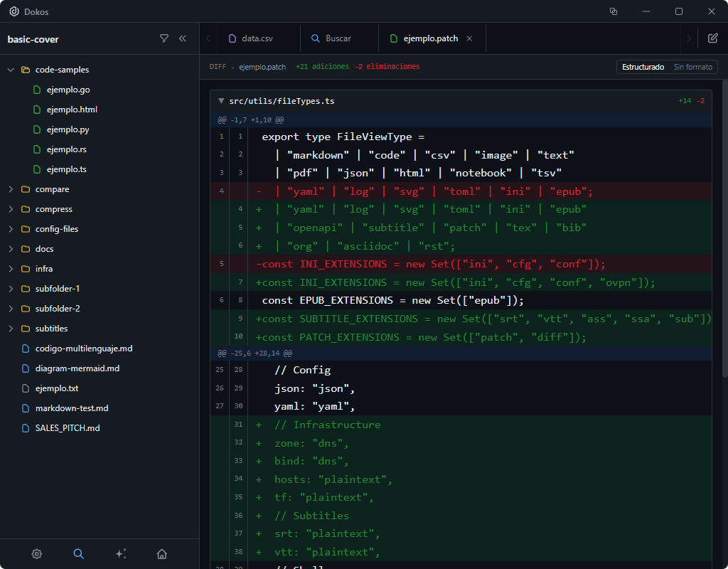
Task: Open ejemplo.py in file tree
Action: coord(68,129)
